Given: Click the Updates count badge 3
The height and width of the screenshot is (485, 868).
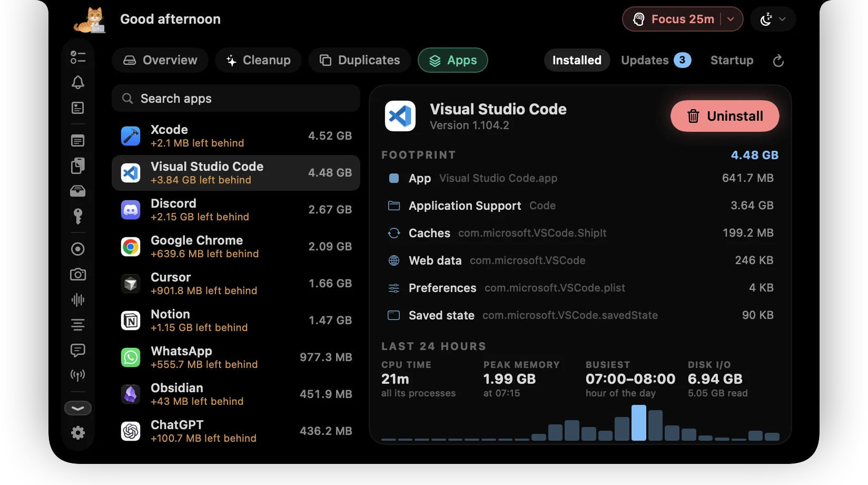Looking at the screenshot, I should (x=683, y=60).
